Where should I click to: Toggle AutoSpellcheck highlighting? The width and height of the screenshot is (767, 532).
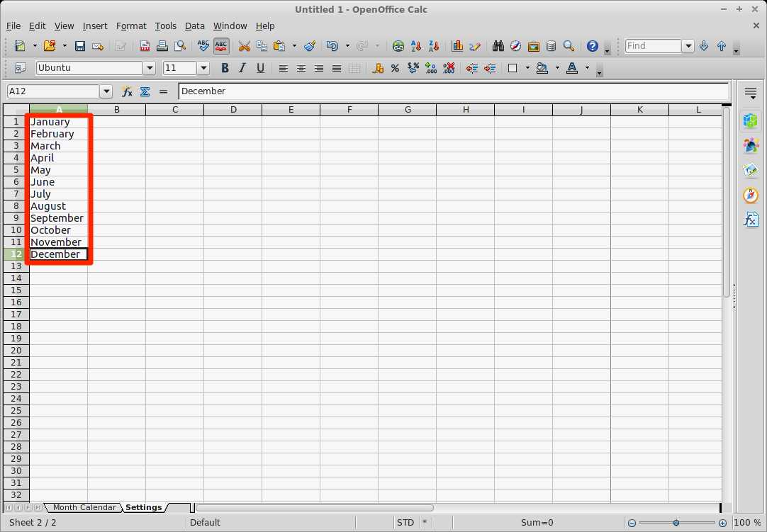pos(220,45)
